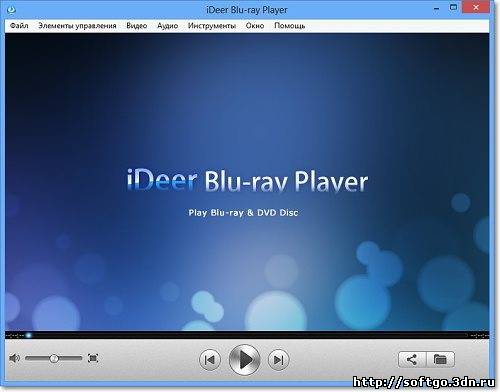Skip to previous chapter button

click(210, 360)
